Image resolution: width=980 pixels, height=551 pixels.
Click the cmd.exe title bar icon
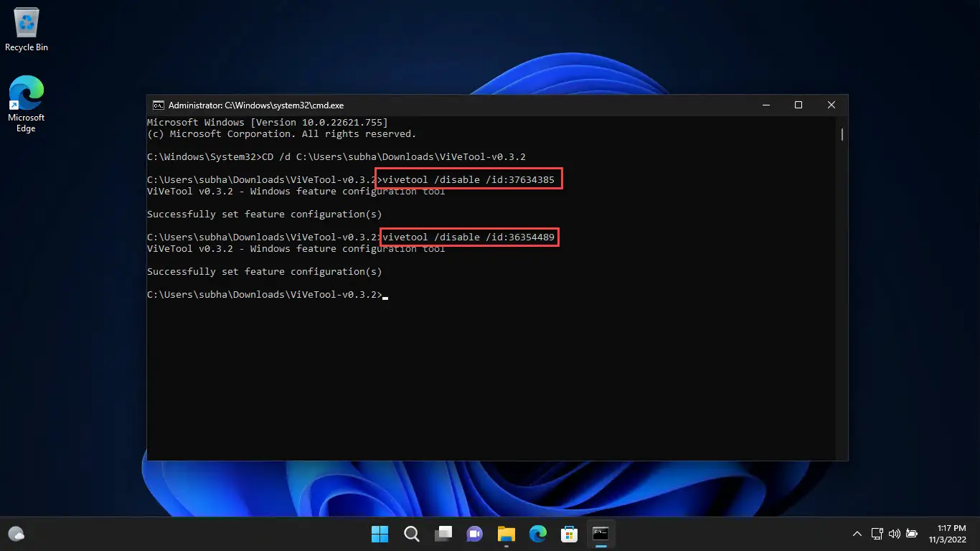159,105
